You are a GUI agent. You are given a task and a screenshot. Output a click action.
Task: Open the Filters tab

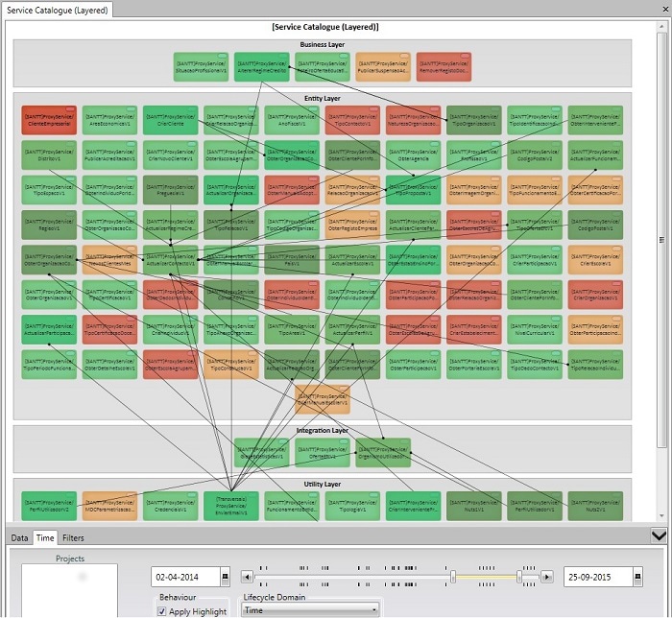click(x=73, y=538)
